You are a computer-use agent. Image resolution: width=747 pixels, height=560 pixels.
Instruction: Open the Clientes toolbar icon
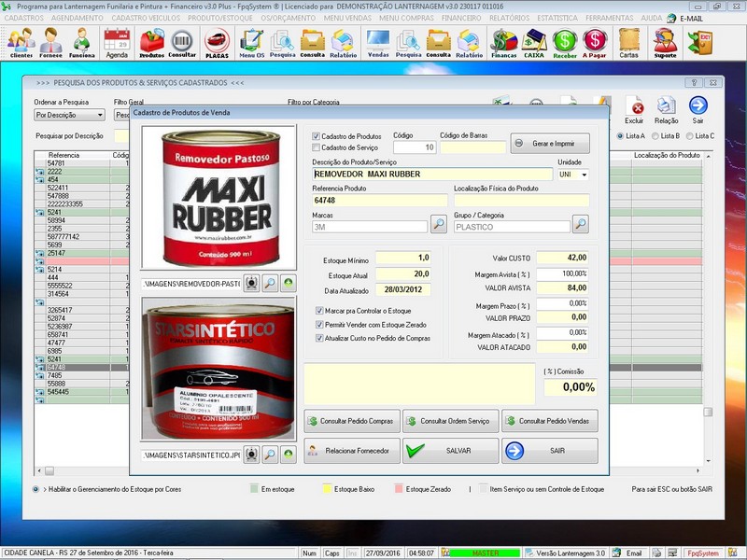pos(21,42)
